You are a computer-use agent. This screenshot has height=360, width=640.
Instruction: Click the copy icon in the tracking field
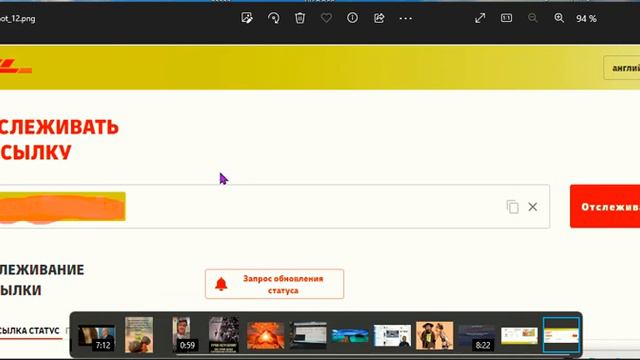[513, 207]
